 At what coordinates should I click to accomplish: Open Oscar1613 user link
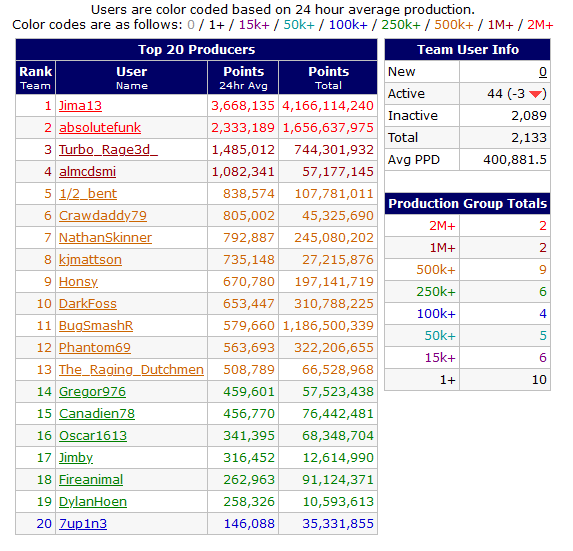tap(93, 436)
